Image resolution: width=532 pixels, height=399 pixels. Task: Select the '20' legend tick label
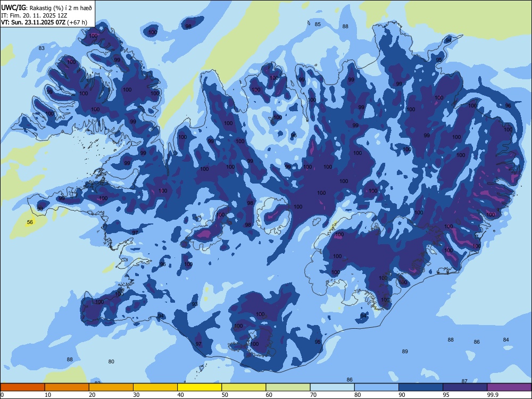92,395
